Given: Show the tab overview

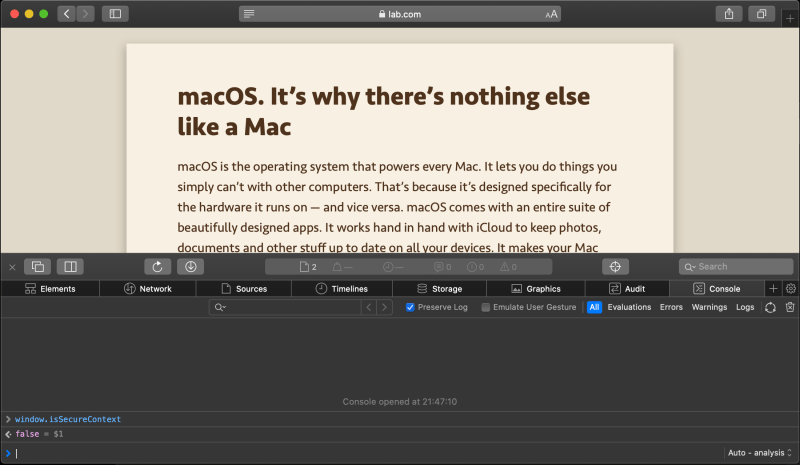Looking at the screenshot, I should click(761, 14).
